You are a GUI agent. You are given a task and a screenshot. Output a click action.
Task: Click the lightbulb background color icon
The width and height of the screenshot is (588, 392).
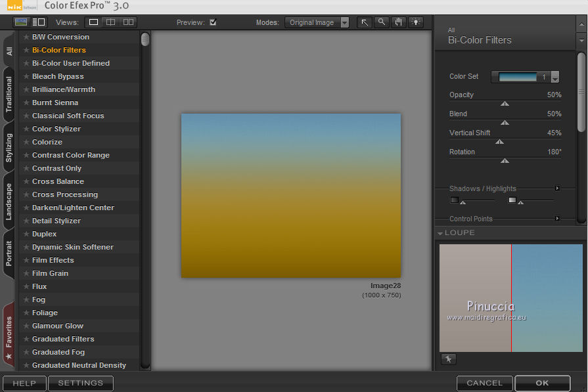[x=415, y=22]
